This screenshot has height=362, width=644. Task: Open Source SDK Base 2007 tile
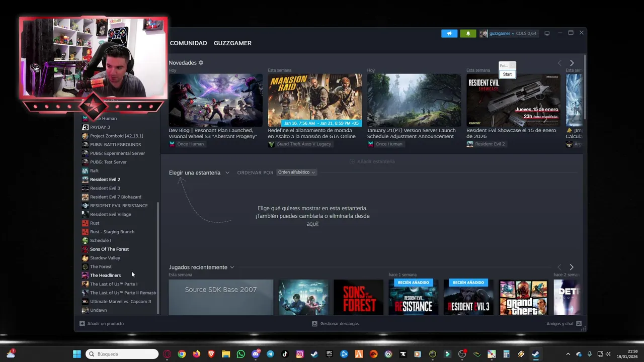point(221,297)
